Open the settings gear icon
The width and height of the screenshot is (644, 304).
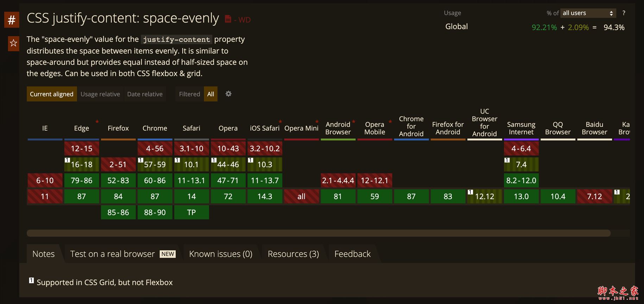point(228,94)
